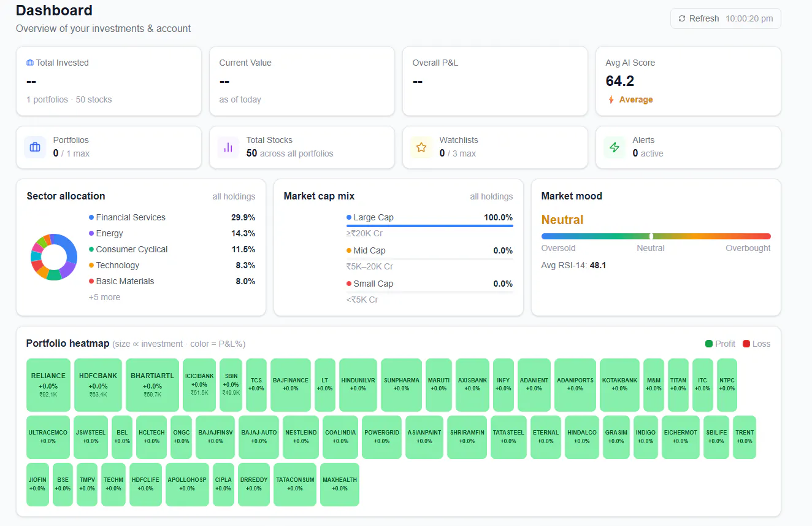
Task: Click the Alerts lightning bolt icon
Action: point(615,147)
